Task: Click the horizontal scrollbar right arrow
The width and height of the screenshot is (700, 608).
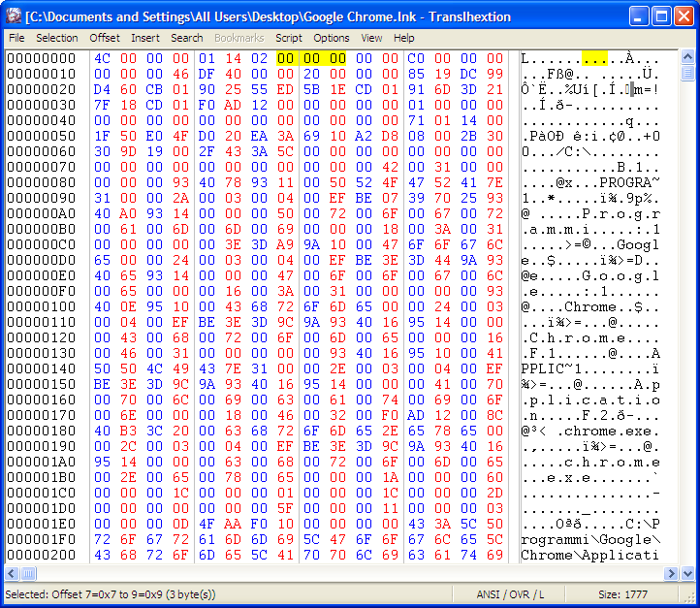Action: click(671, 574)
